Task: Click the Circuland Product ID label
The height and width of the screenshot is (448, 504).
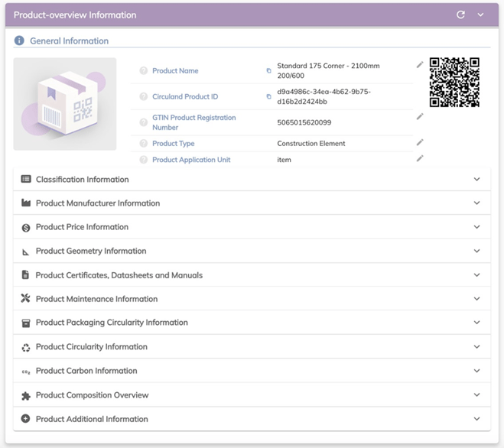Action: click(x=185, y=96)
